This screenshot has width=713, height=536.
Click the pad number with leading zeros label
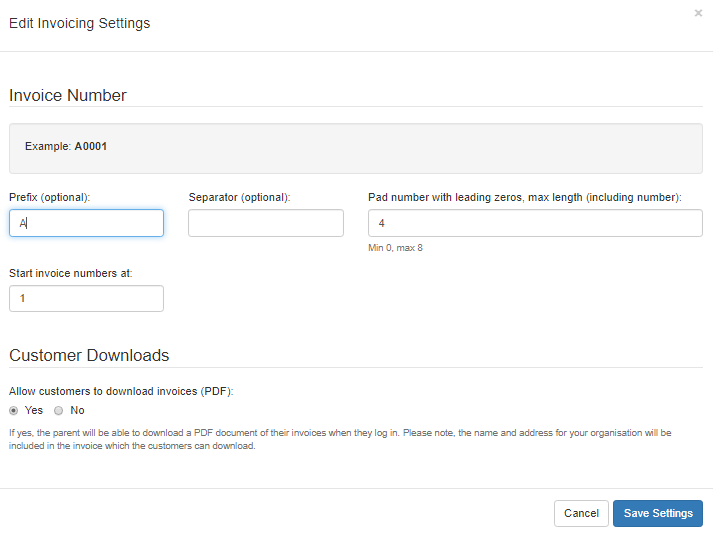[525, 197]
